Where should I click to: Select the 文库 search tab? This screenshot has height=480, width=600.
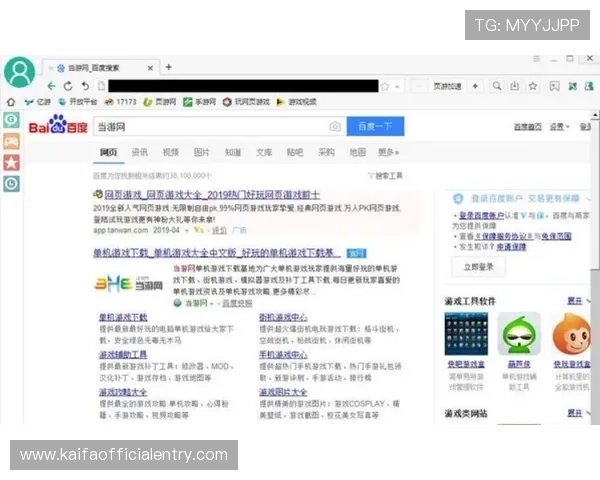click(x=264, y=152)
